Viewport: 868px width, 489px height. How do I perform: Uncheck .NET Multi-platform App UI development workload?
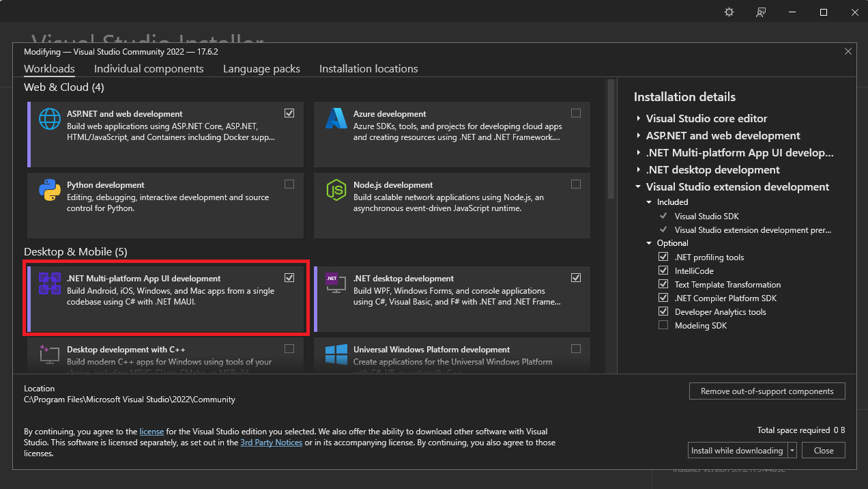289,278
